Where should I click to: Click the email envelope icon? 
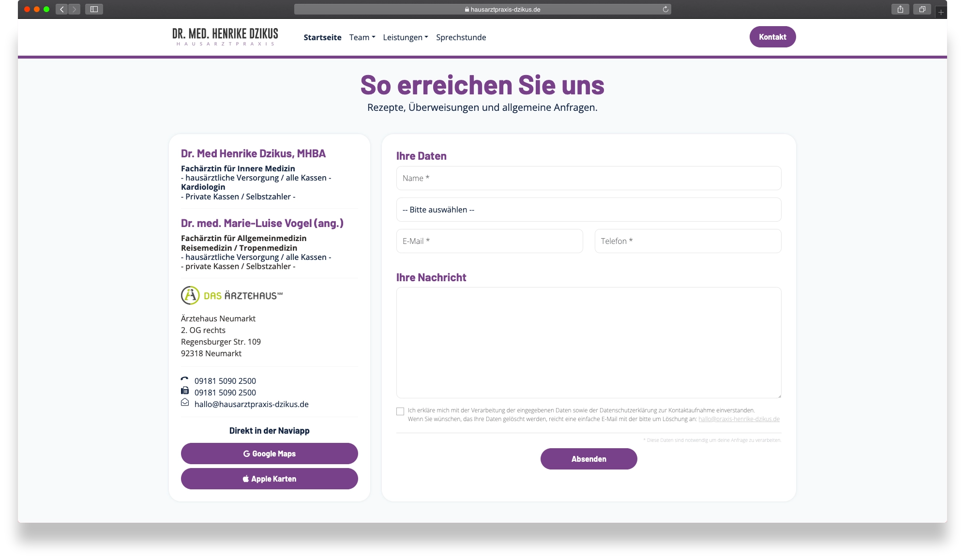point(185,403)
